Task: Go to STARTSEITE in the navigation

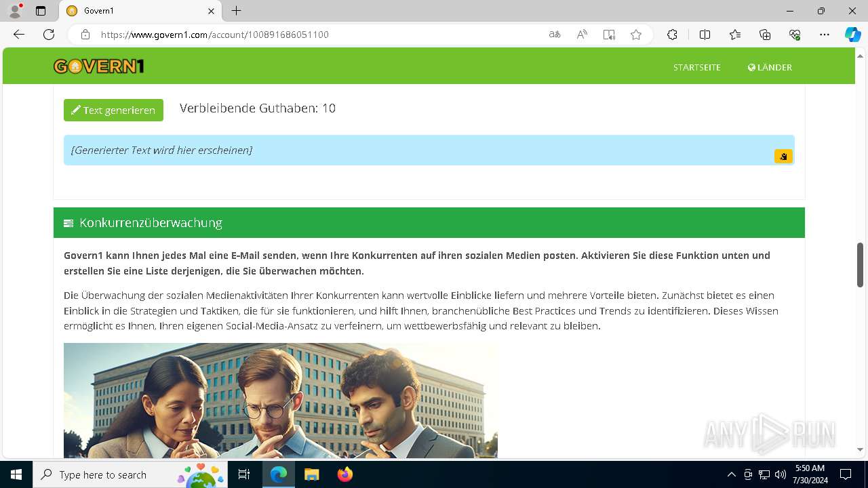Action: 697,67
